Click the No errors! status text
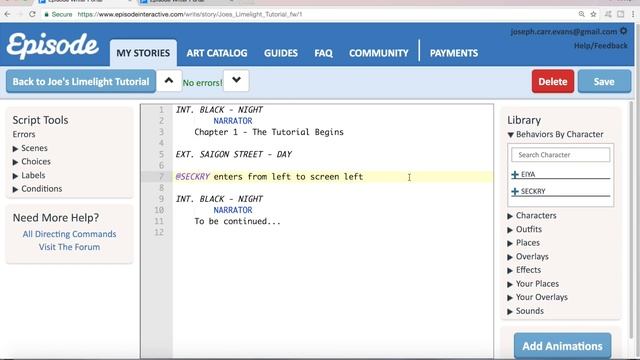640x360 pixels. (202, 83)
